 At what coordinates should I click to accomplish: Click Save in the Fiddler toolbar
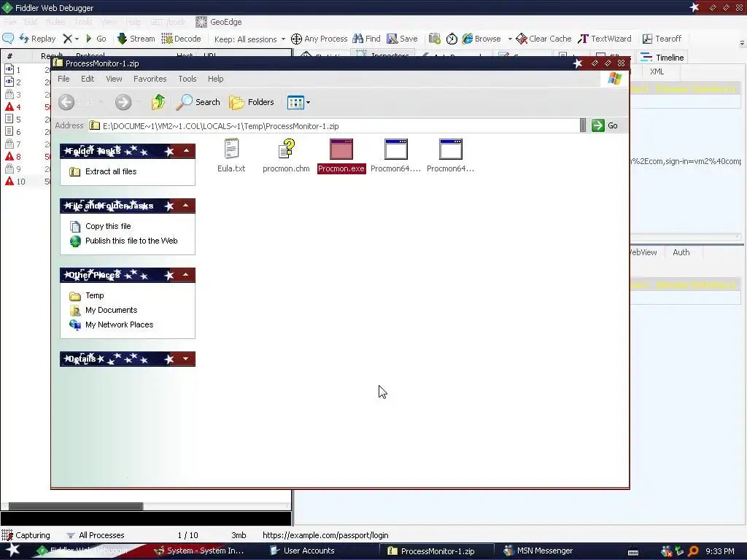click(402, 39)
